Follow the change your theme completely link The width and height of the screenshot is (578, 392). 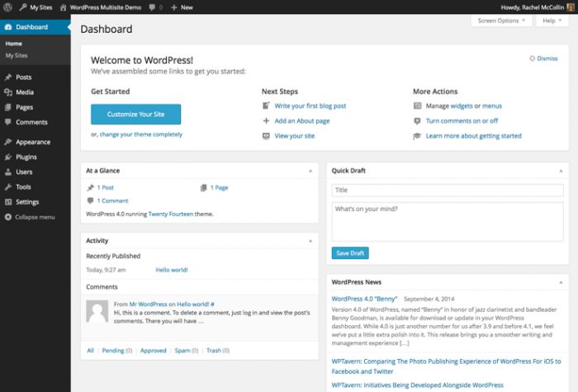click(x=141, y=135)
